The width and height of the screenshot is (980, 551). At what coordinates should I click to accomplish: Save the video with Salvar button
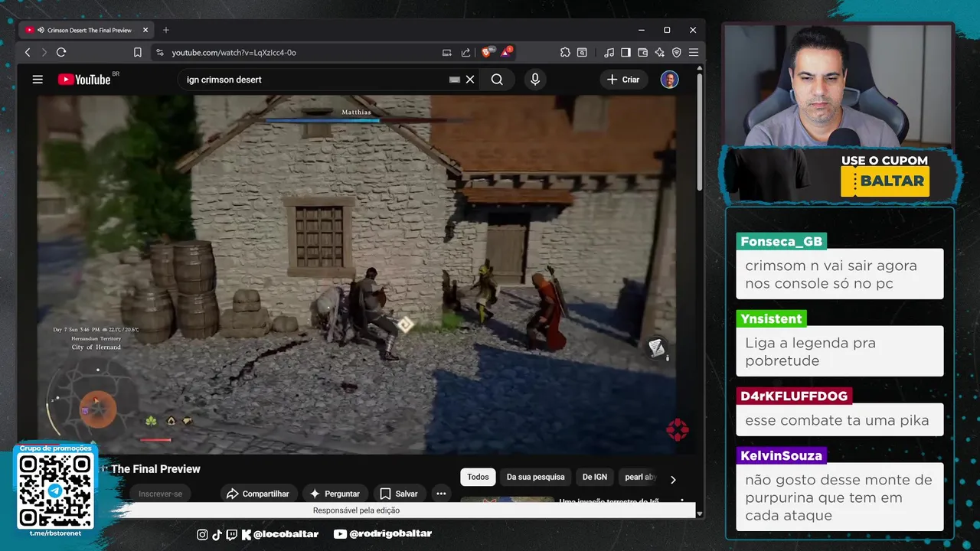pyautogui.click(x=399, y=494)
